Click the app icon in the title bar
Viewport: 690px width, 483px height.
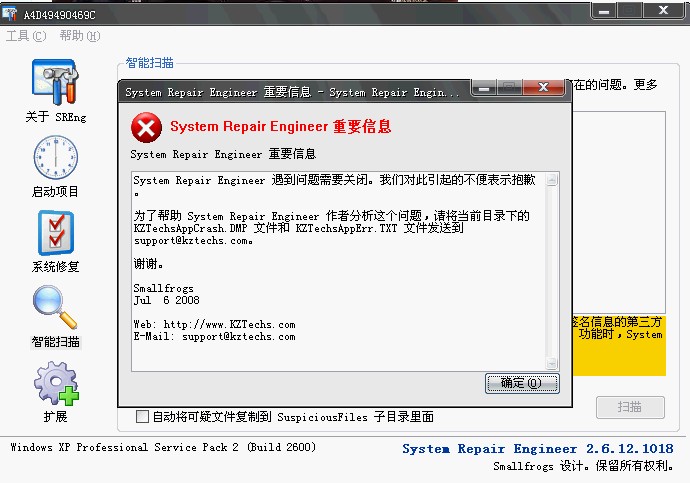[x=9, y=13]
